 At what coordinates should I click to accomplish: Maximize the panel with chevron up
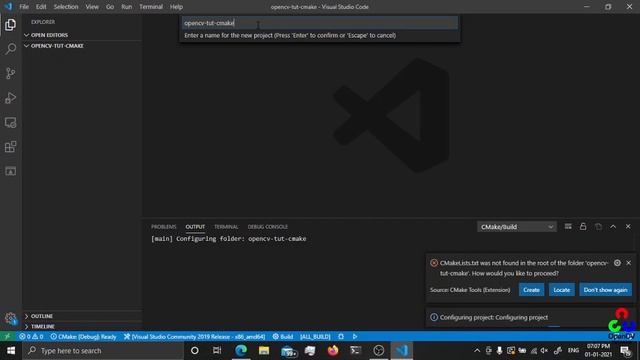point(613,227)
